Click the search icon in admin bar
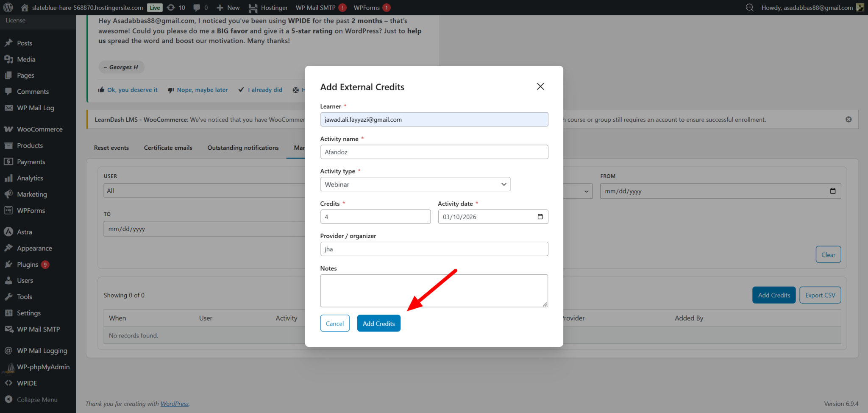868x413 pixels. (749, 8)
